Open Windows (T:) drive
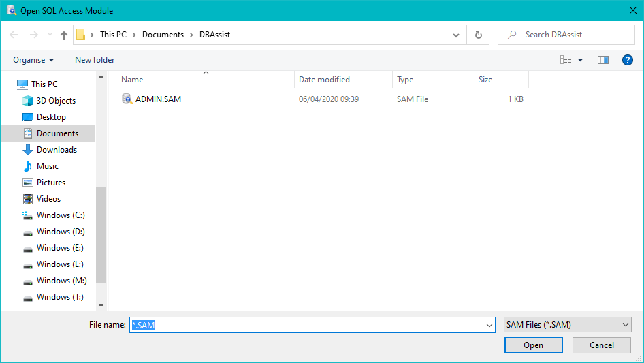644x363 pixels. tap(60, 297)
